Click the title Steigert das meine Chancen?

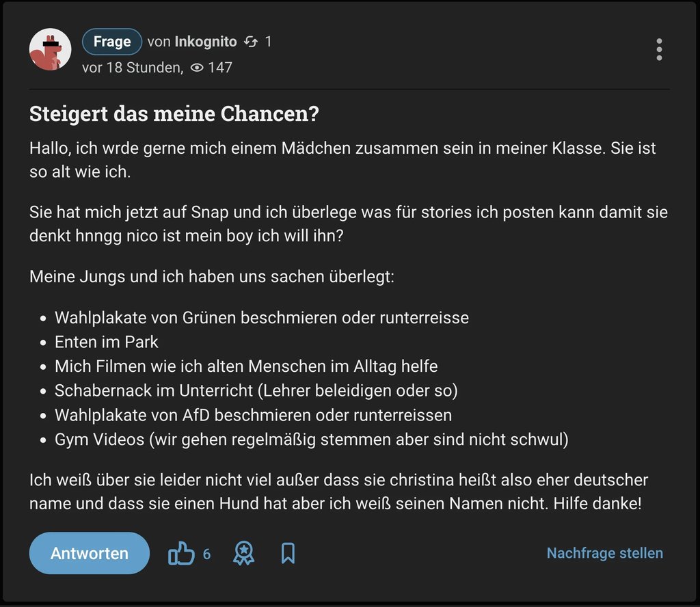coord(174,113)
